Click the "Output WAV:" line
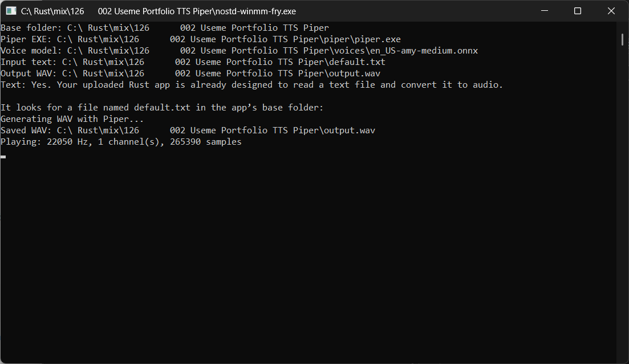This screenshot has width=629, height=364. point(190,73)
